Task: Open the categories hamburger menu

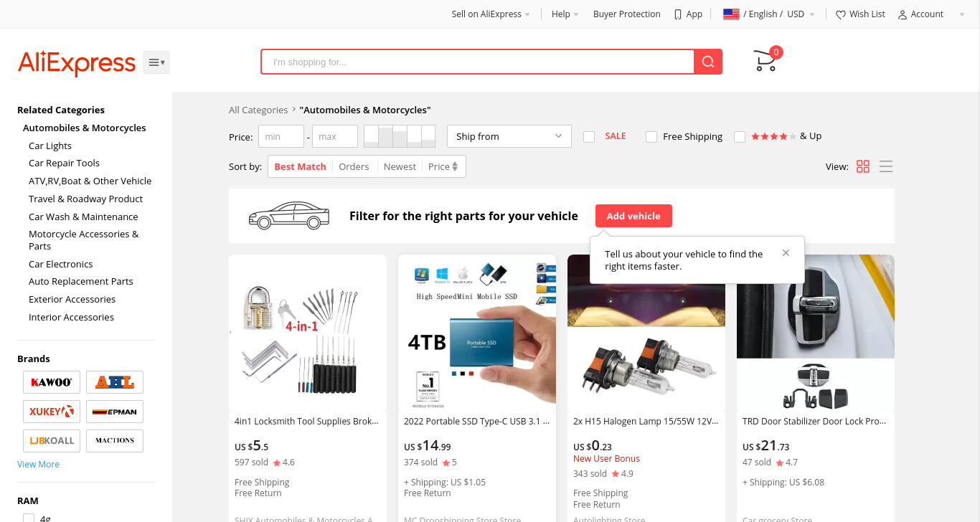Action: click(x=156, y=62)
